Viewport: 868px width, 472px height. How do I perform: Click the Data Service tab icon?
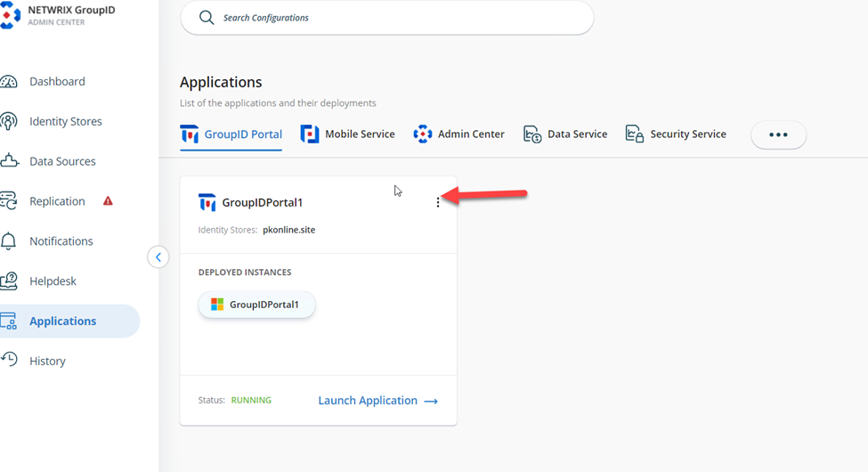pos(532,134)
